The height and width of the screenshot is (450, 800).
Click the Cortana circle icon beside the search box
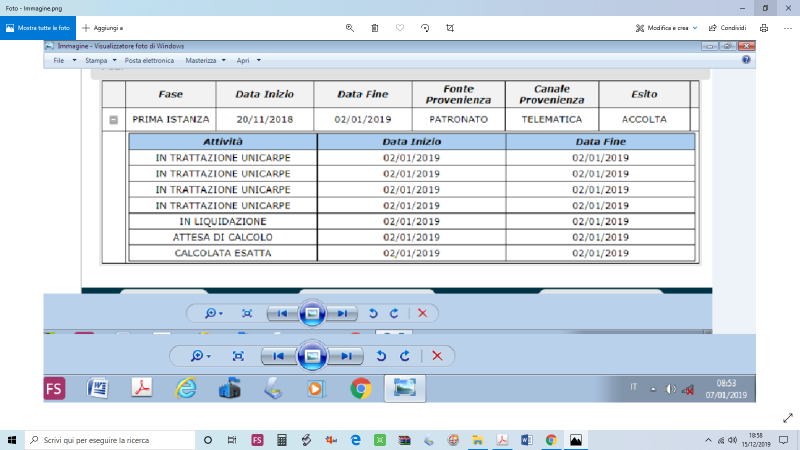click(x=208, y=440)
